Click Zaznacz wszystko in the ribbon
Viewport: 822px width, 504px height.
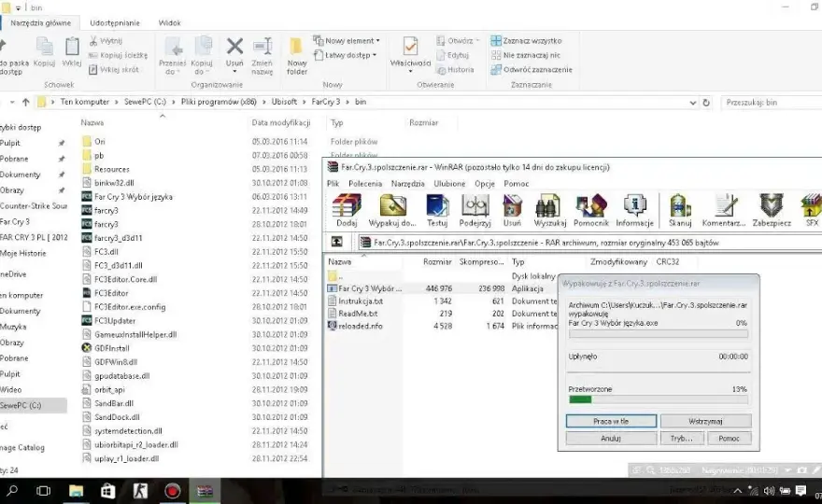click(x=526, y=41)
